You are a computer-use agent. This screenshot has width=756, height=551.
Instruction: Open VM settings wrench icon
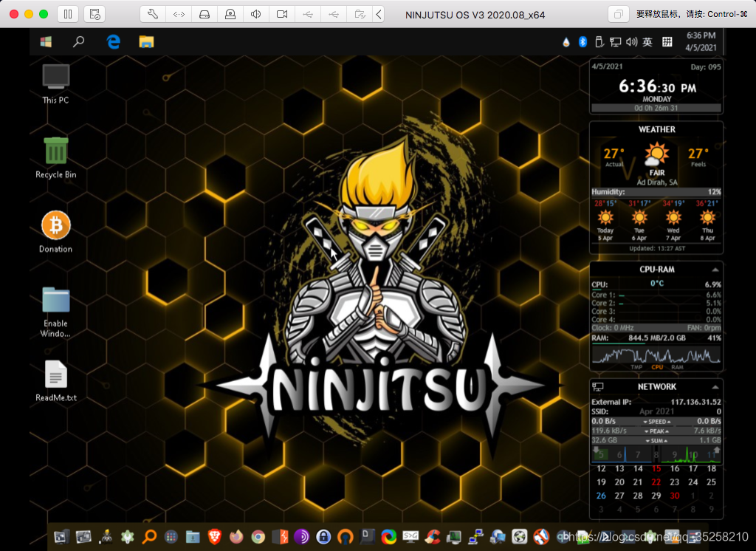click(153, 14)
